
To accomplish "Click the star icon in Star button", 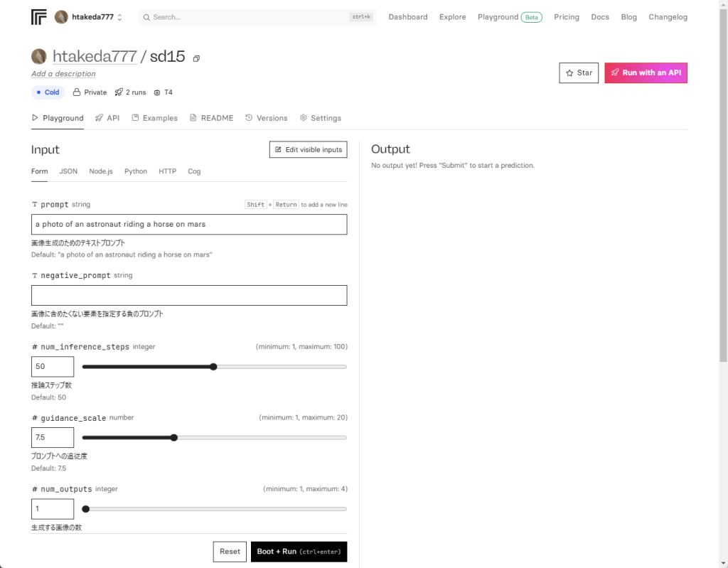I will (x=569, y=73).
